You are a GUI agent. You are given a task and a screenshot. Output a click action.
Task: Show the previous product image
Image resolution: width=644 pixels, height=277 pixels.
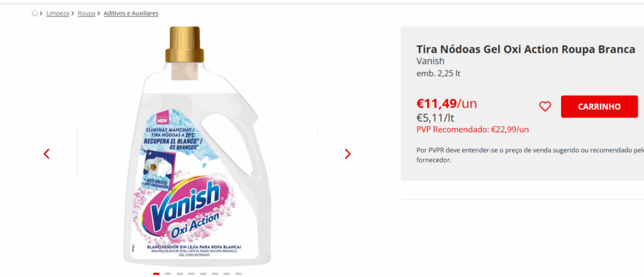(47, 154)
